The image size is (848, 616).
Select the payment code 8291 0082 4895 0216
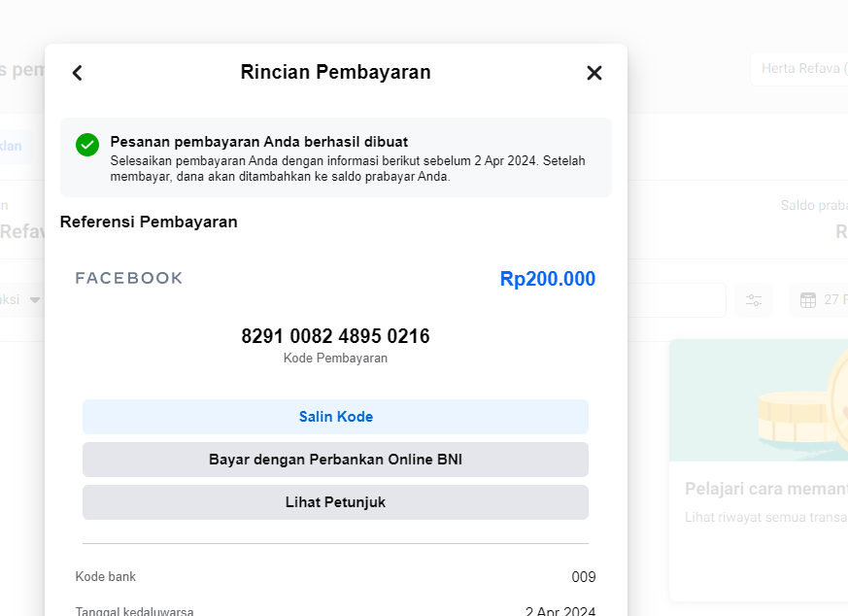pyautogui.click(x=335, y=336)
